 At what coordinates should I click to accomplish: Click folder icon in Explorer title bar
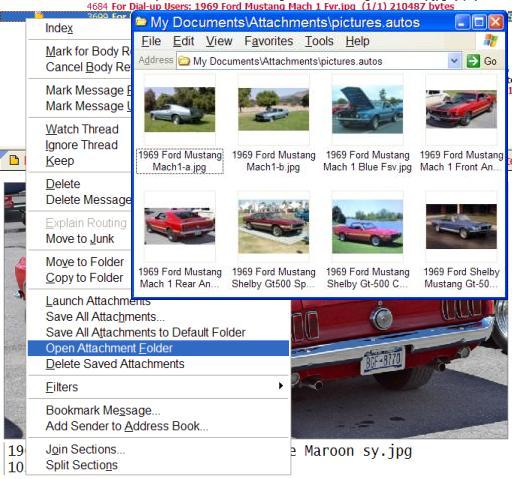tap(141, 22)
